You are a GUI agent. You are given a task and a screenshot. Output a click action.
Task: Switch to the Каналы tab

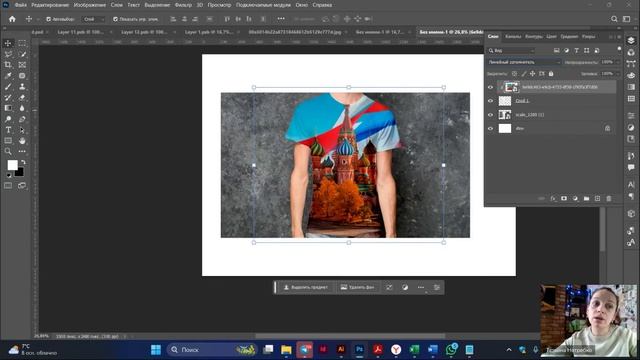point(513,37)
